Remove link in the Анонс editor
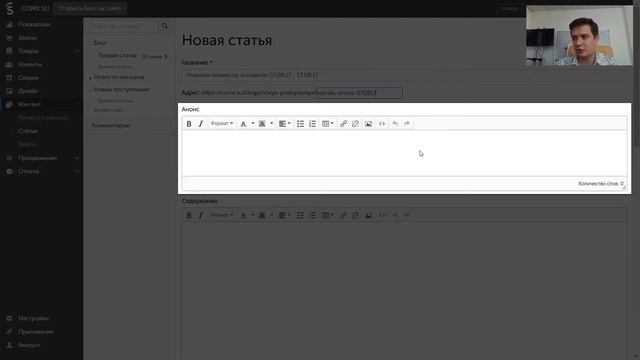640x360 pixels. pyautogui.click(x=355, y=124)
